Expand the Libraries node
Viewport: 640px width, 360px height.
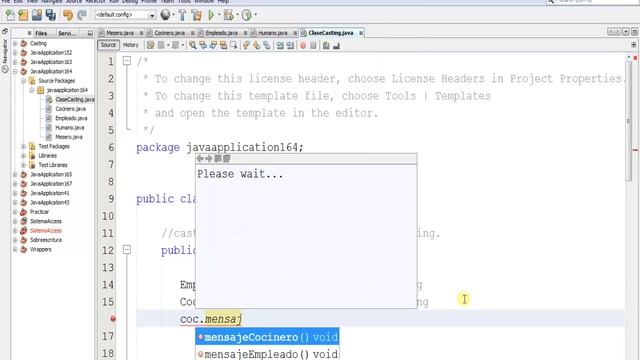coord(23,156)
